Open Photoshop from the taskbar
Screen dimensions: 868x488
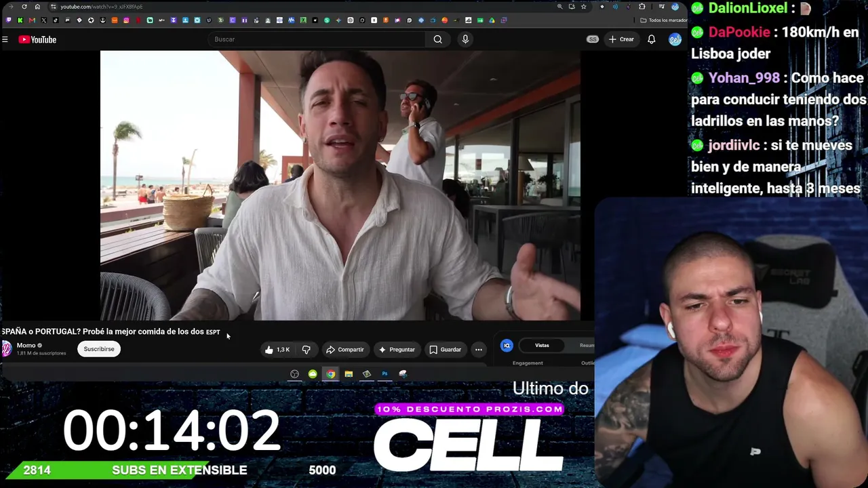384,374
